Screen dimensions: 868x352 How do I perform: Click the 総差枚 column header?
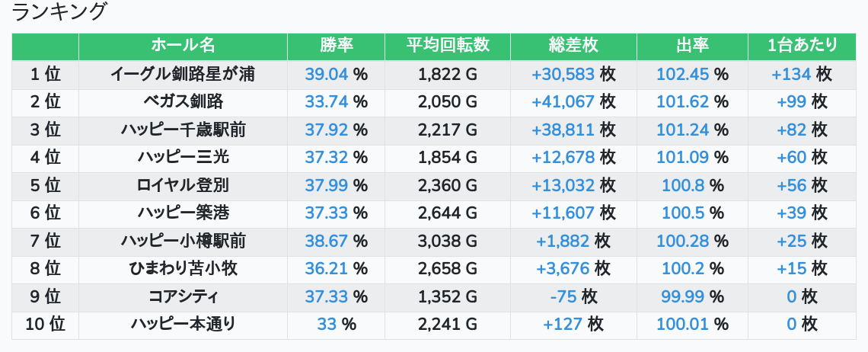coord(573,46)
